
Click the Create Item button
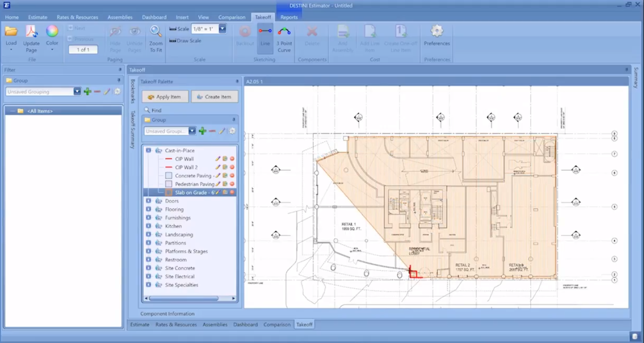(x=215, y=96)
